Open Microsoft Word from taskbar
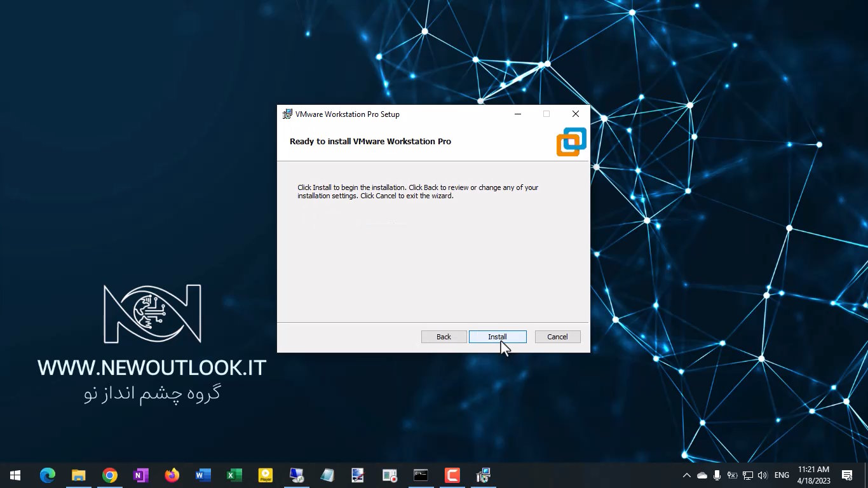The image size is (868, 488). click(x=203, y=475)
